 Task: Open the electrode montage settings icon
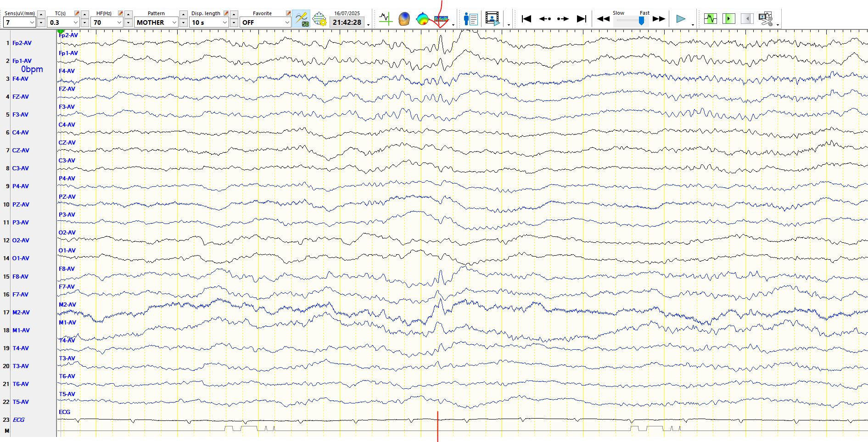319,19
